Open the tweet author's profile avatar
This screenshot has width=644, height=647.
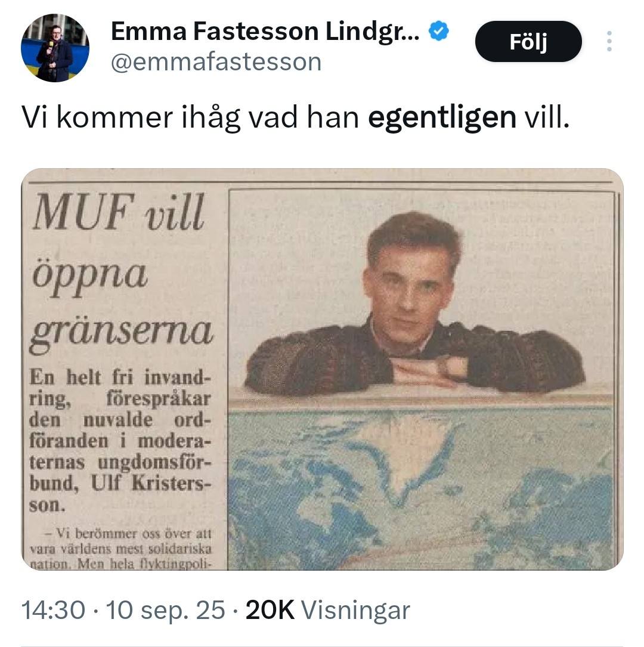(x=55, y=48)
